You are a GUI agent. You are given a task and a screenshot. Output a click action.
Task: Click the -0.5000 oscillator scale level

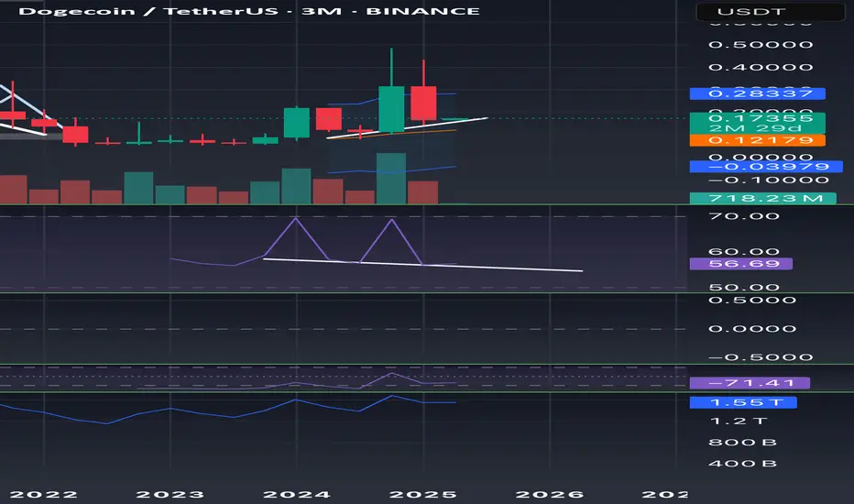click(761, 357)
